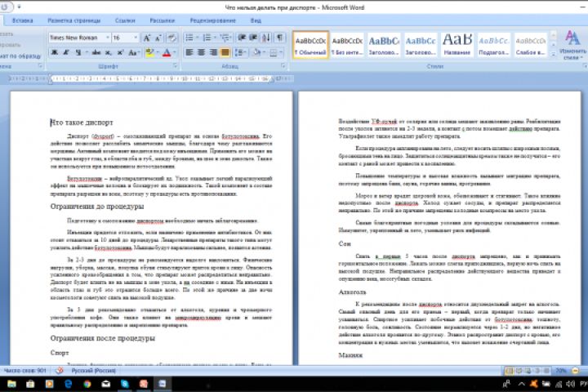
Task: Toggle subscript formatting
Action: coord(109,53)
